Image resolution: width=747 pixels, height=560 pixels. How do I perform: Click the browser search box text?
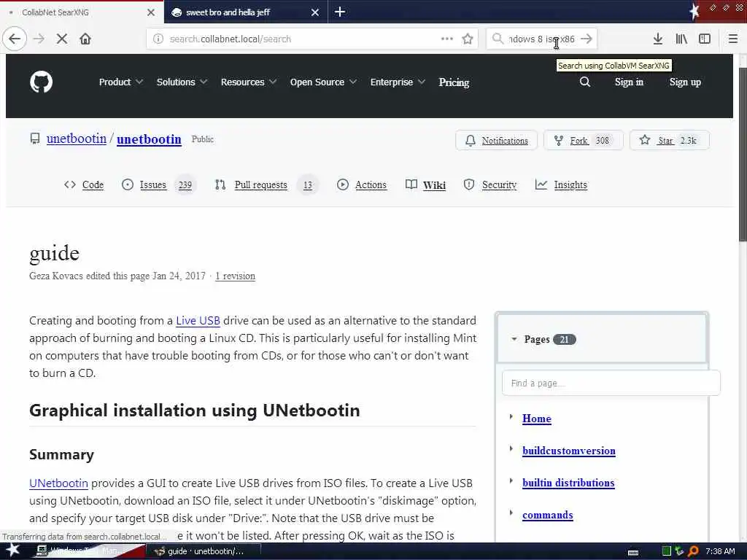coord(541,39)
